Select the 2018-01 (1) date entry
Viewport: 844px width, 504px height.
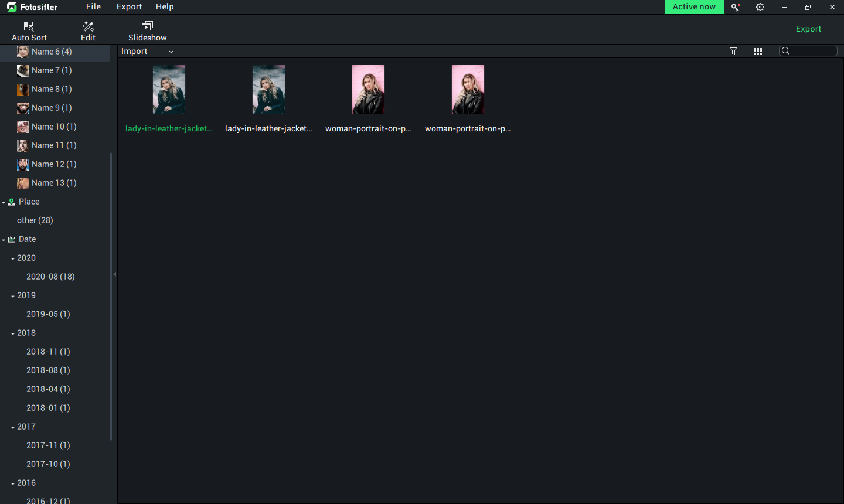click(48, 408)
